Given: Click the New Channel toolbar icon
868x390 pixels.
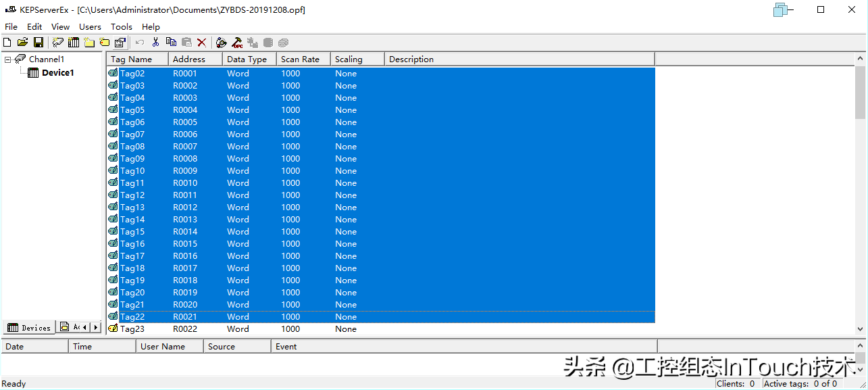Looking at the screenshot, I should click(58, 43).
